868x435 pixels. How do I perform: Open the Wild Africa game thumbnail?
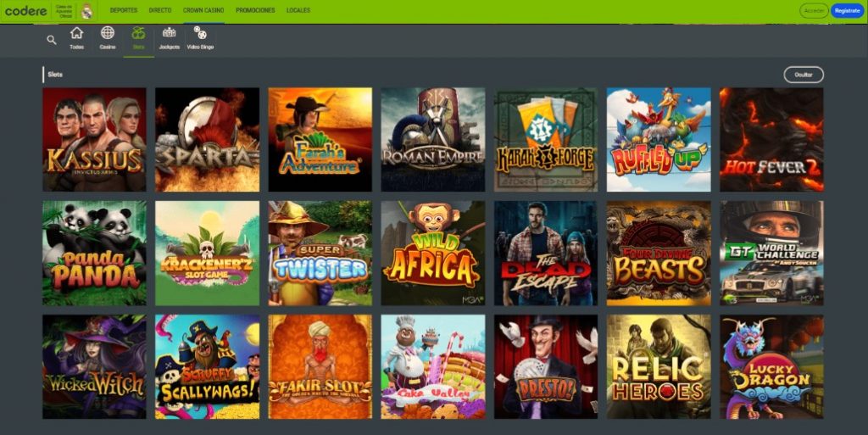tap(433, 253)
